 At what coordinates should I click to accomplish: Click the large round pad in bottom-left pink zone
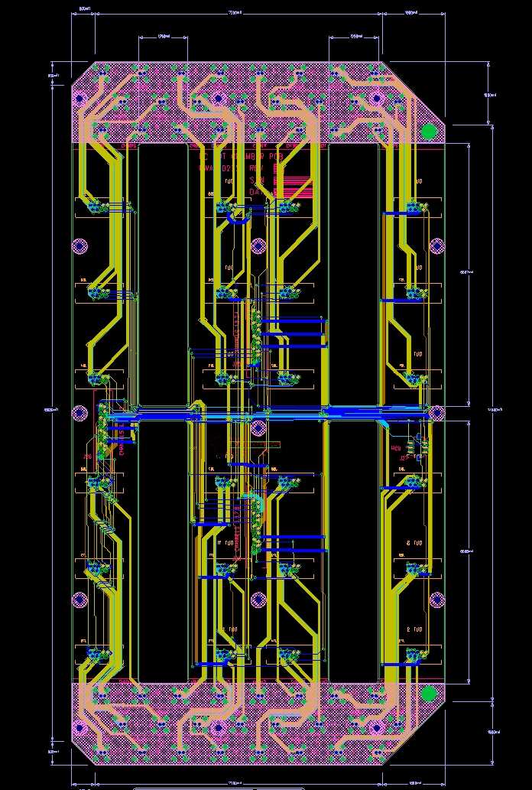79,727
